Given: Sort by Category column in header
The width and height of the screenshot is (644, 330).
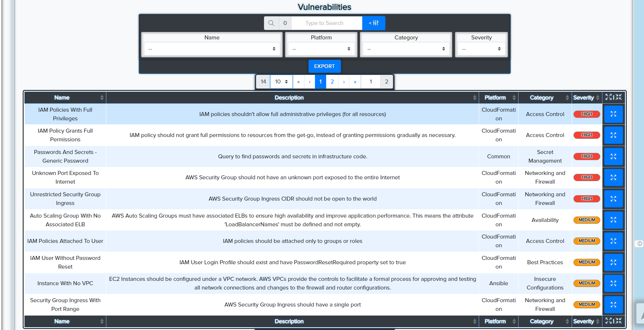Looking at the screenshot, I should point(545,98).
